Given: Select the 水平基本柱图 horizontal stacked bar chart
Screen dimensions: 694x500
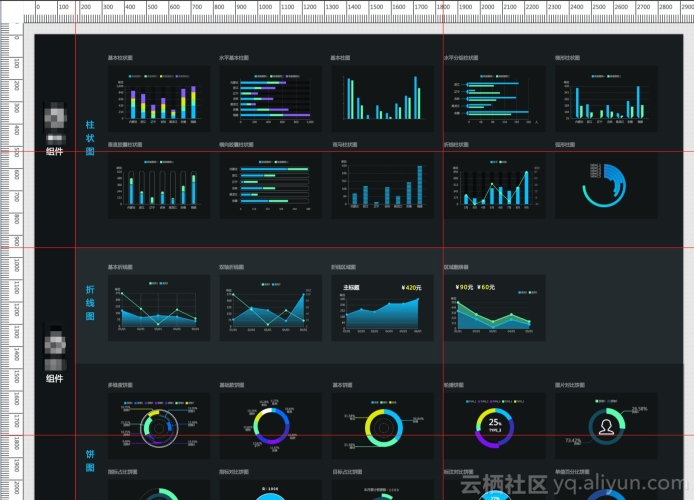Looking at the screenshot, I should [271, 99].
